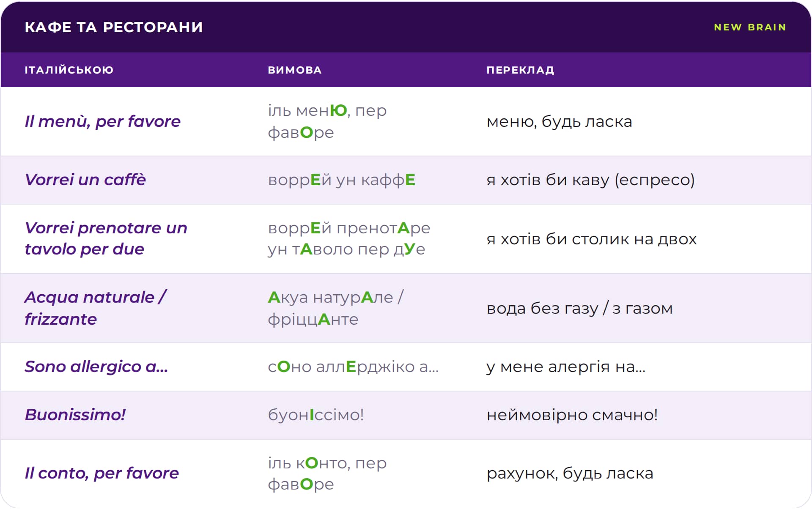Click translation 'я хотів би столик на двох'
Image resolution: width=812 pixels, height=509 pixels.
[x=591, y=239]
